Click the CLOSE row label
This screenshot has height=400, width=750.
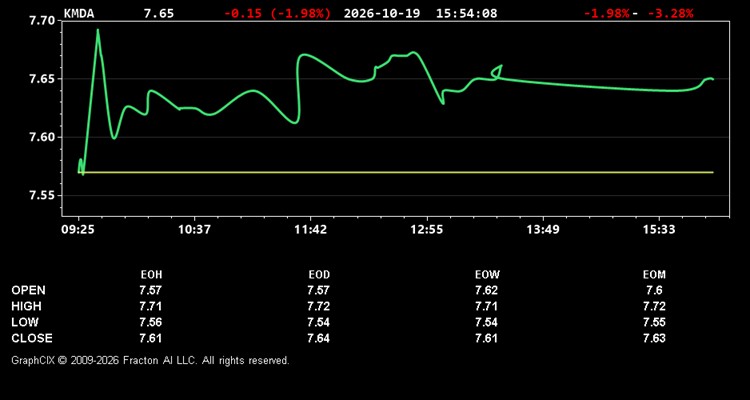click(32, 338)
